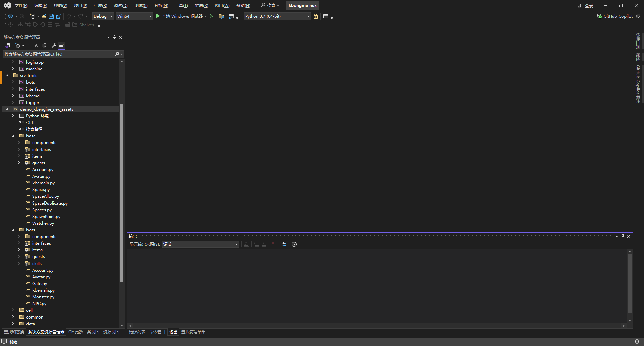Viewport: 644px width, 346px height.
Task: Click the 本地 Windows 调试器 start button
Action: 179,16
